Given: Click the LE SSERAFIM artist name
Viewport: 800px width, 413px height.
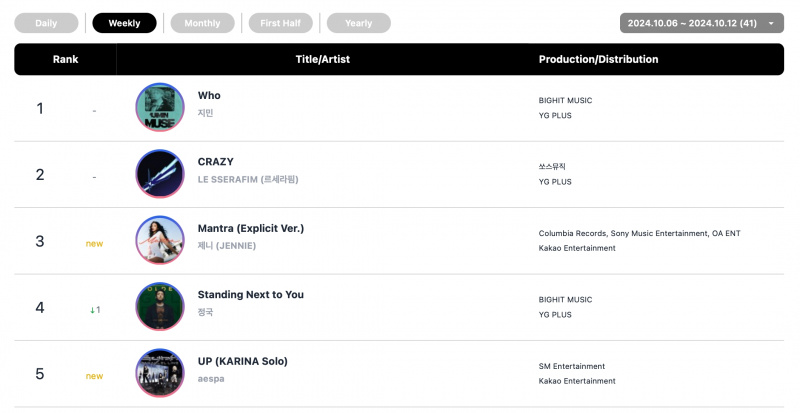Looking at the screenshot, I should (248, 179).
